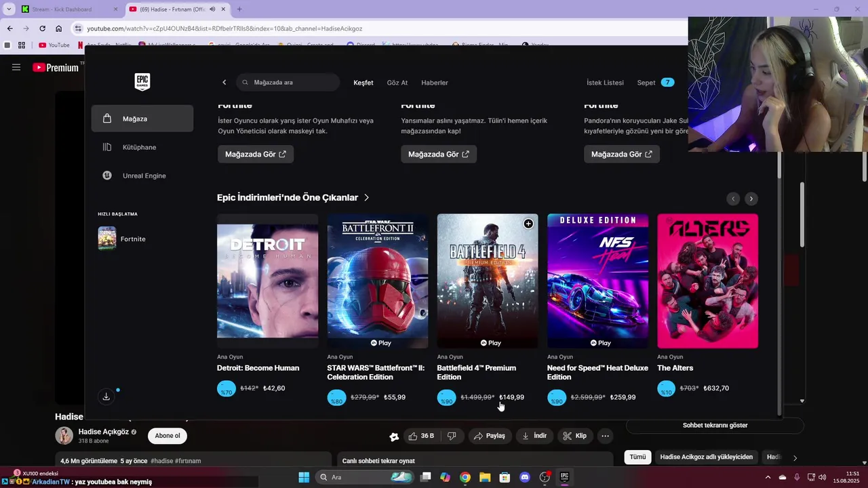Switch to Stream - Kick Dashboard tab
The image size is (868, 488).
(x=71, y=9)
